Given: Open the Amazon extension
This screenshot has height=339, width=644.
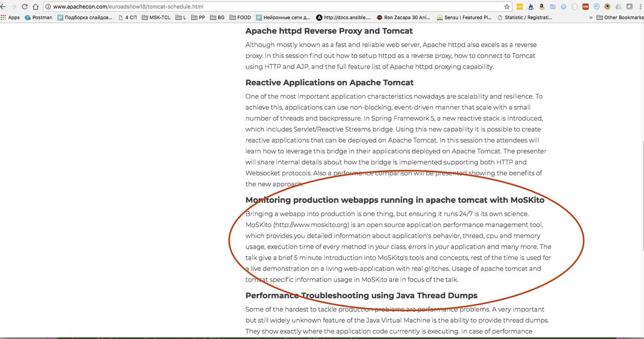Looking at the screenshot, I should (541, 7).
